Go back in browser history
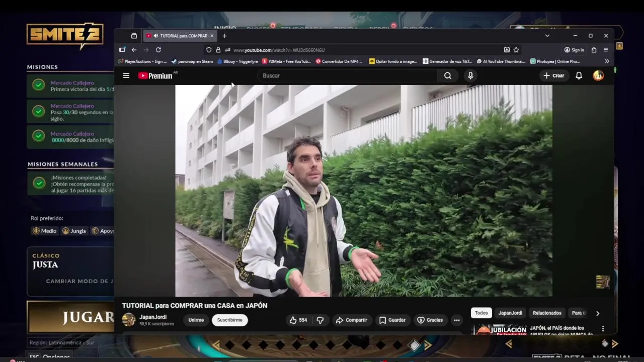644x362 pixels. (x=134, y=50)
